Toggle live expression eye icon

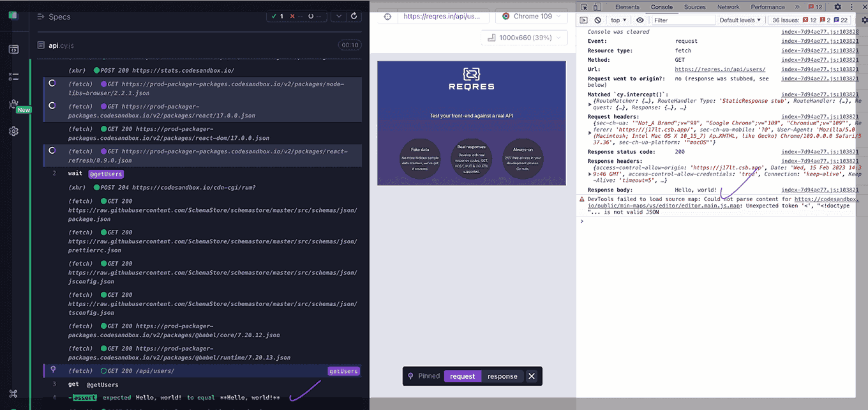pyautogui.click(x=640, y=20)
